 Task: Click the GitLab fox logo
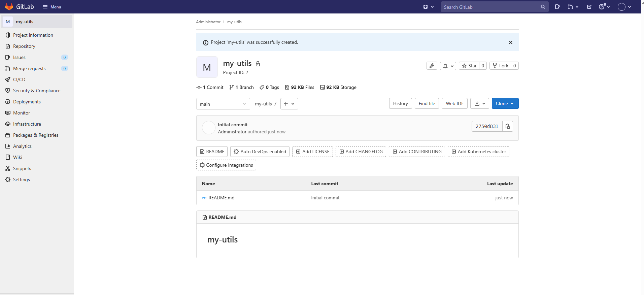click(x=9, y=7)
